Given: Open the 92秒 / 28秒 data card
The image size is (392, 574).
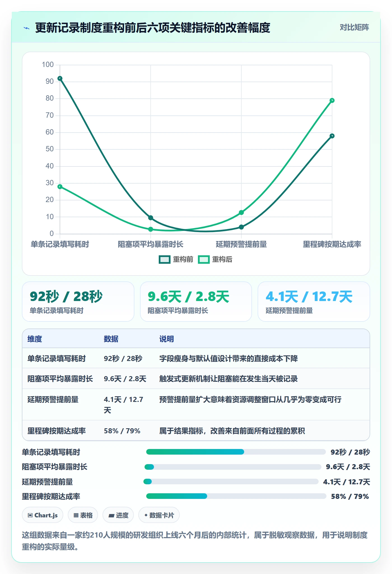Looking at the screenshot, I should 78,302.
